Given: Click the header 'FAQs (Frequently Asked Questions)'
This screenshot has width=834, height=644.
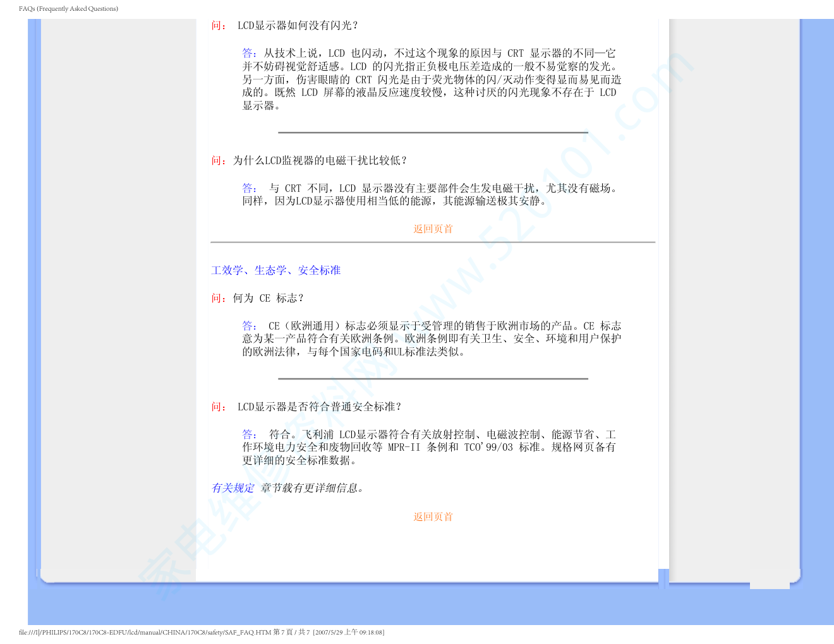Looking at the screenshot, I should point(68,9).
